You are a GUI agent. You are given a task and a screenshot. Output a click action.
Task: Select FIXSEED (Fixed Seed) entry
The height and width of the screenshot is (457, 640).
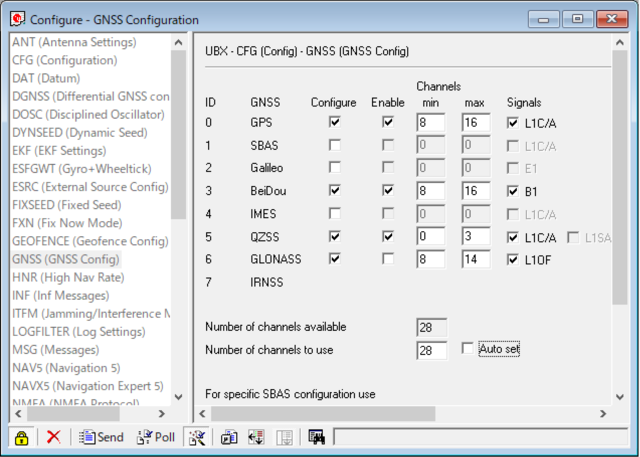(67, 205)
